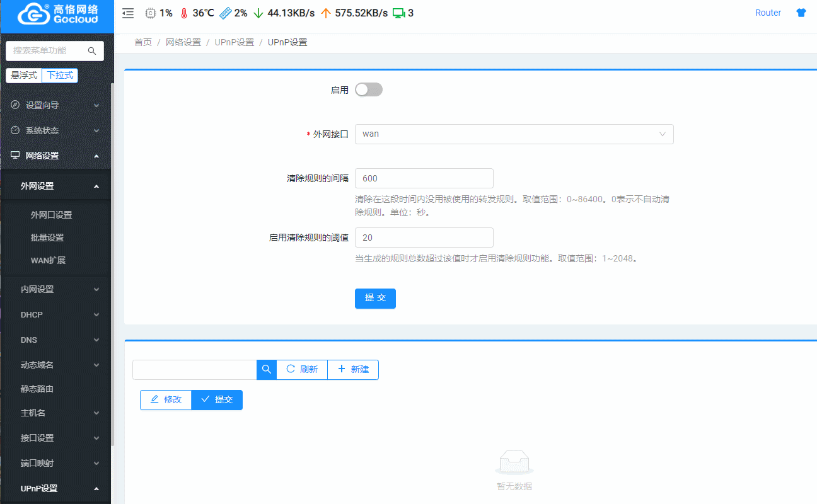817x504 pixels.
Task: Collapse the 外网设置 menu section
Action: pyautogui.click(x=55, y=185)
